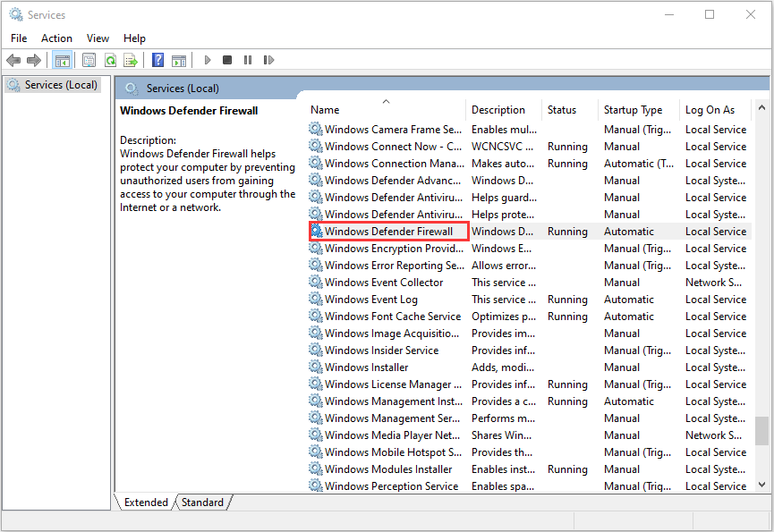This screenshot has height=532, width=774.
Task: Click the gear icon beside Windows Mobile Hotspot S...
Action: point(316,452)
